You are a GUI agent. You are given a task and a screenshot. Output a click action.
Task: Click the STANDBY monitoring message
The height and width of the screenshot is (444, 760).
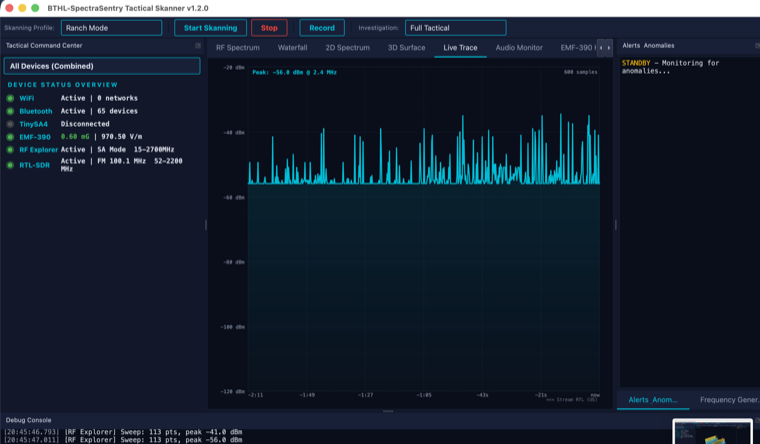pyautogui.click(x=670, y=67)
